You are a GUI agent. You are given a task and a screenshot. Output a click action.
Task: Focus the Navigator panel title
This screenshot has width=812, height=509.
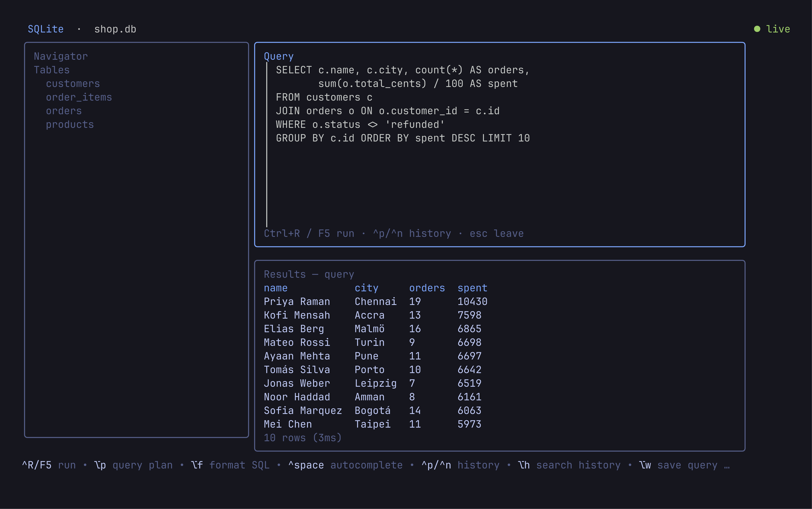[x=61, y=56]
